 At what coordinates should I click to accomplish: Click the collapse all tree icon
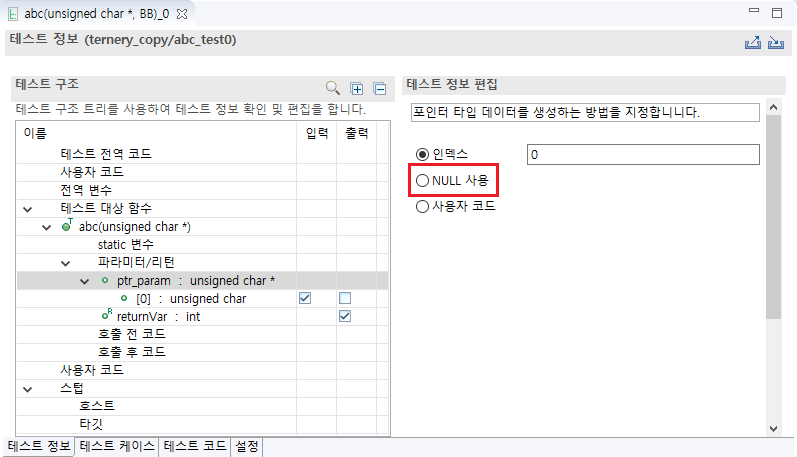pyautogui.click(x=379, y=89)
